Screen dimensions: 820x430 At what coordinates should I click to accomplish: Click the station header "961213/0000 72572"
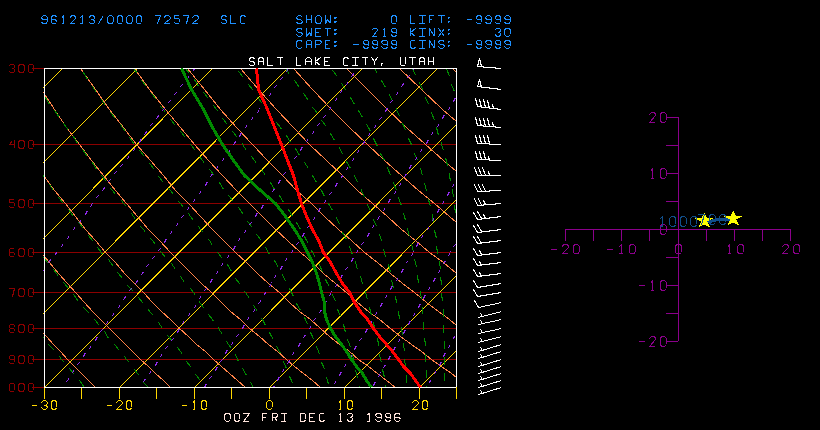[x=120, y=20]
